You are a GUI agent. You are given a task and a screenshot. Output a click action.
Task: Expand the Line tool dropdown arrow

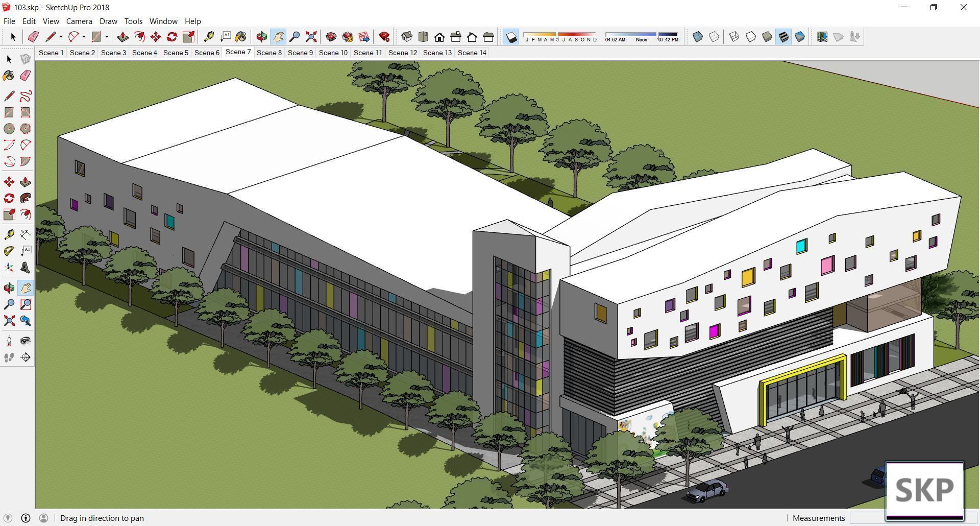click(61, 37)
